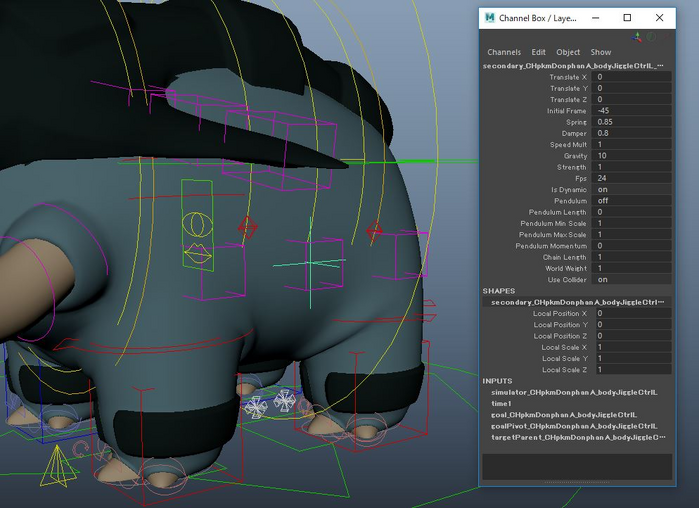Click the Local Scale Y value field
Viewport: 699px width, 508px height.
click(x=631, y=358)
